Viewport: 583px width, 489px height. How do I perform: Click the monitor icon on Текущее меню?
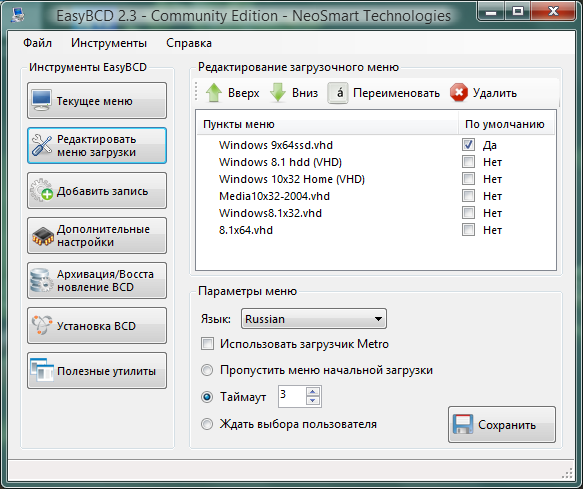[41, 100]
